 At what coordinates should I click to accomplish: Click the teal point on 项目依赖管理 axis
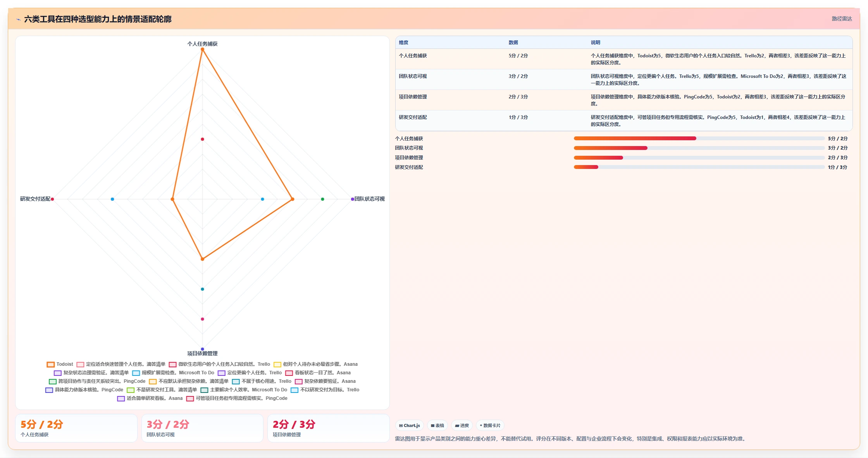point(202,289)
